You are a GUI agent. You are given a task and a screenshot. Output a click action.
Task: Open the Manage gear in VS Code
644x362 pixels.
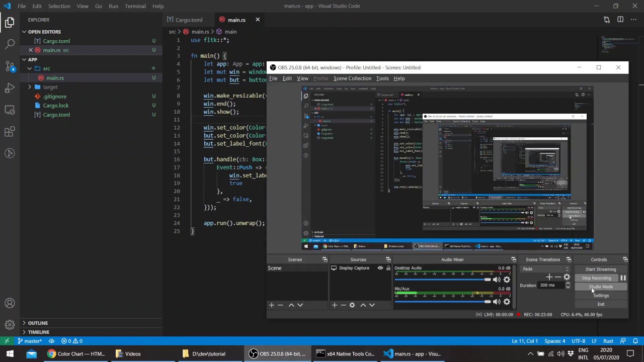10,325
